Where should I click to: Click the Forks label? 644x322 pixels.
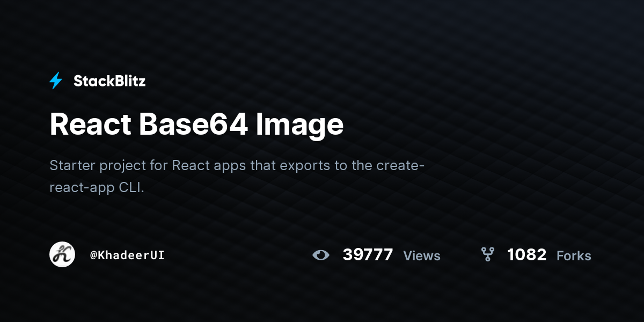tap(574, 256)
